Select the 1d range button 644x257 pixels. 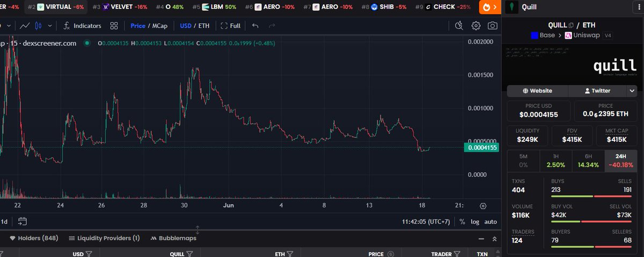coord(4,222)
